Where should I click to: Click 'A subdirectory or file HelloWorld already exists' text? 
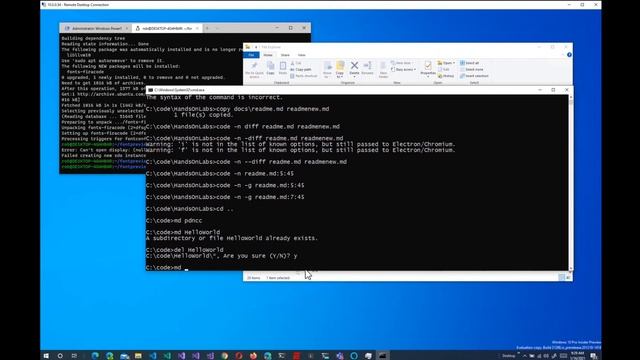[231, 238]
